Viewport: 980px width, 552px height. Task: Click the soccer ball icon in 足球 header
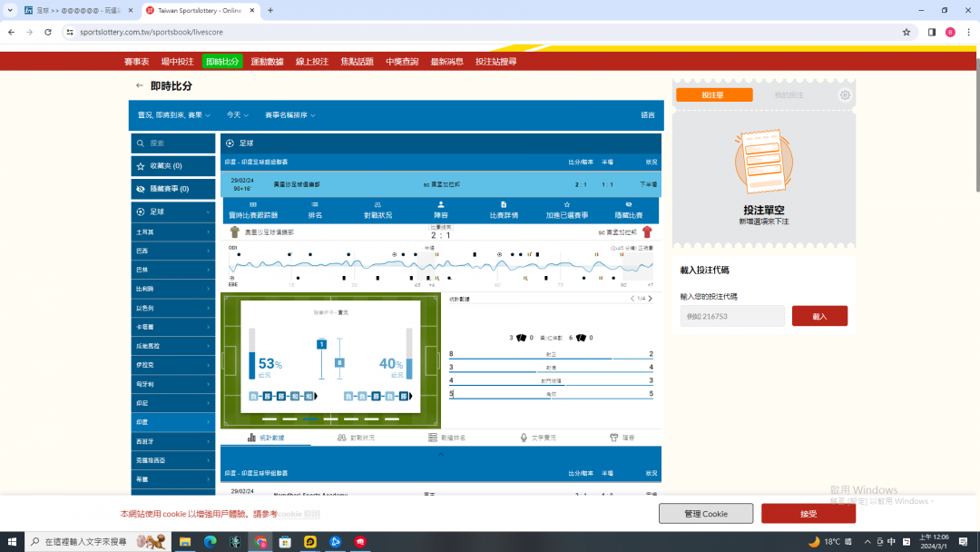point(230,143)
